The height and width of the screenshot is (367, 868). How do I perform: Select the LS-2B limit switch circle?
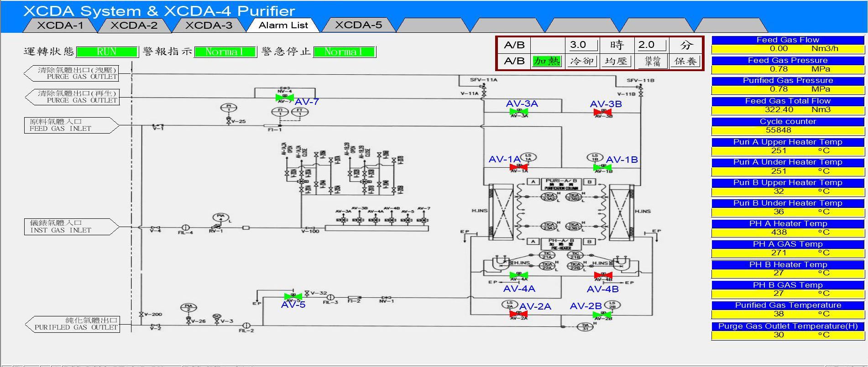612,305
